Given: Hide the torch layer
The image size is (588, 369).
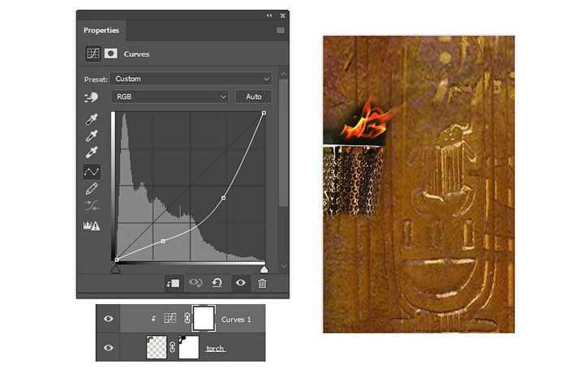Looking at the screenshot, I should point(109,348).
